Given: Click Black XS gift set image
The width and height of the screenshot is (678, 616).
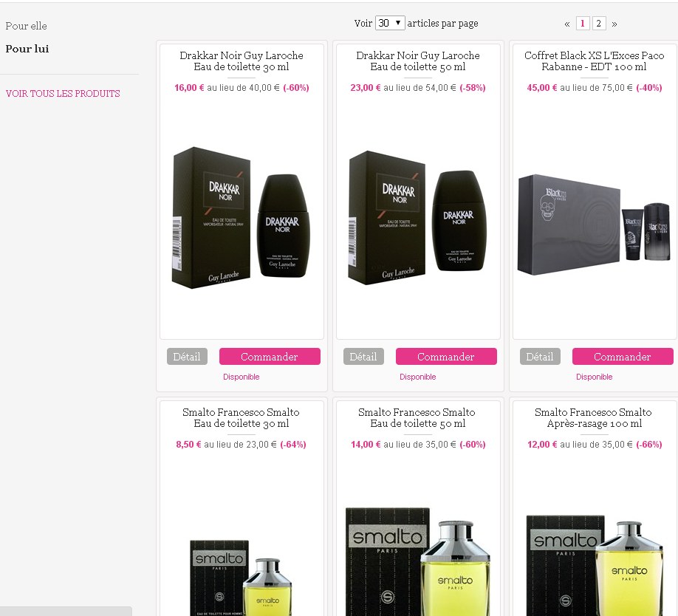Looking at the screenshot, I should (x=594, y=225).
